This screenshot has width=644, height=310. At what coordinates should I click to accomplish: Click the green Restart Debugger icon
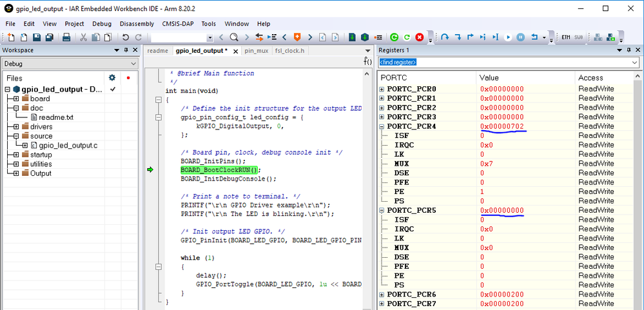tap(394, 37)
